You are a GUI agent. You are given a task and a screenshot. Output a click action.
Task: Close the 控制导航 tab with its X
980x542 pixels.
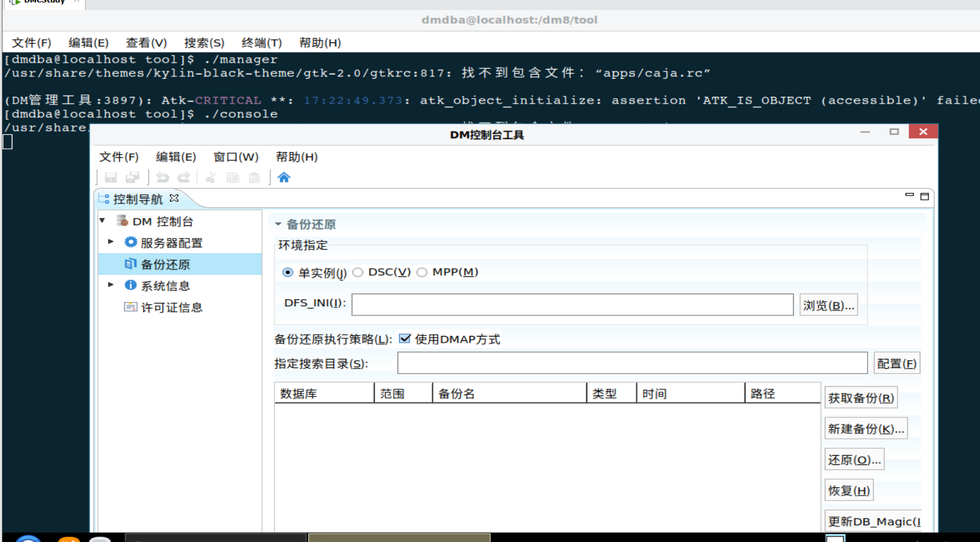coord(174,198)
